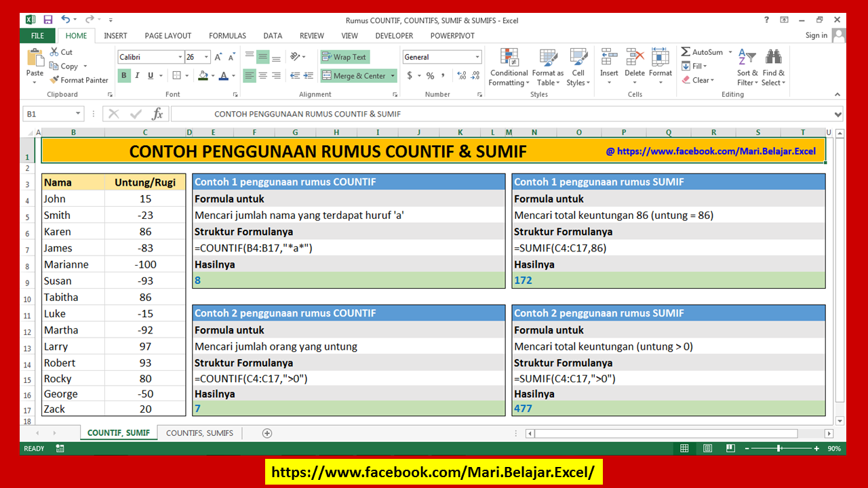Open the COUNTIFS, SUMIFS sheet tab
This screenshot has width=868, height=488.
click(x=199, y=433)
